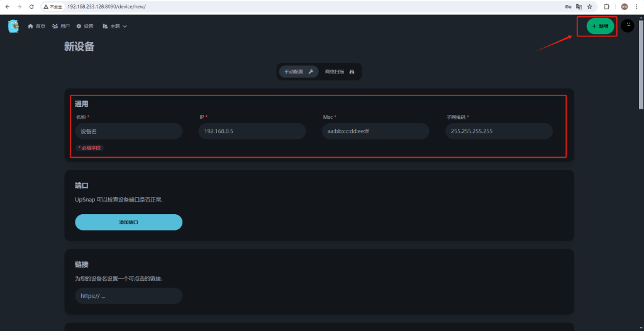Click the browser reload icon

[31, 6]
